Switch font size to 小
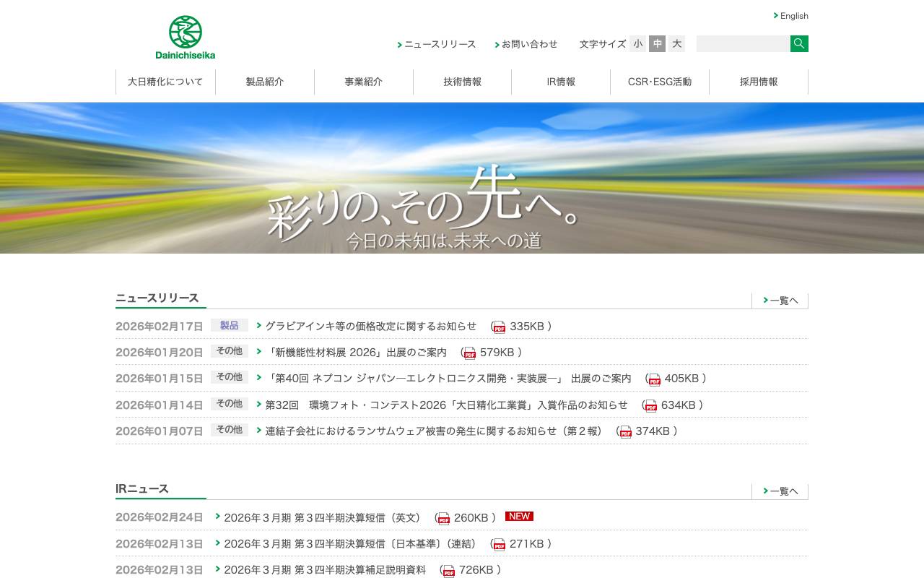The image size is (924, 578). pyautogui.click(x=637, y=43)
